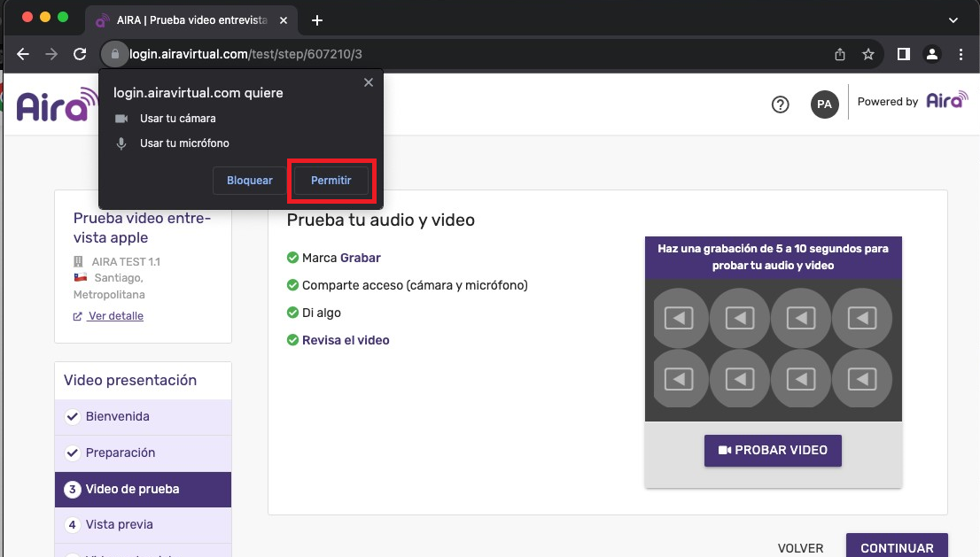Click the building icon beside AIRA TEST 1.1

(78, 261)
